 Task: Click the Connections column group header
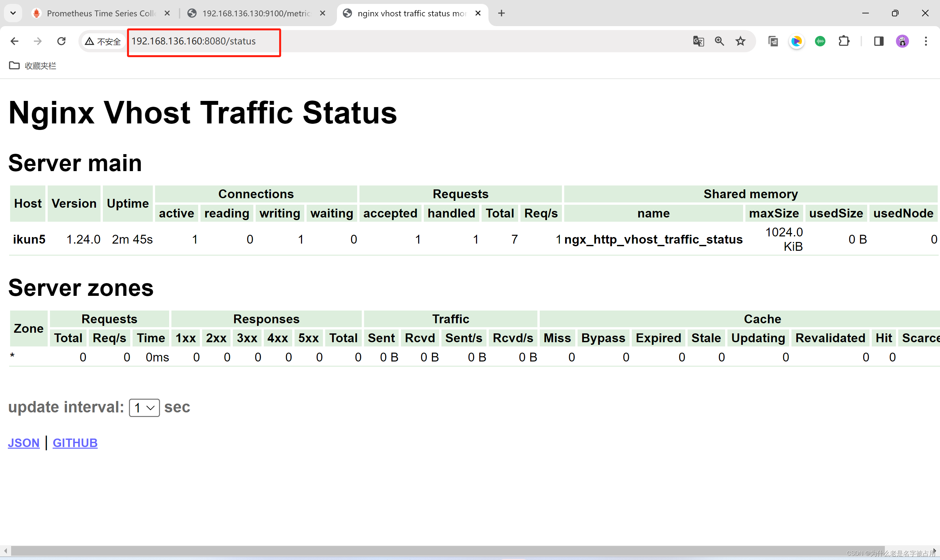[256, 194]
